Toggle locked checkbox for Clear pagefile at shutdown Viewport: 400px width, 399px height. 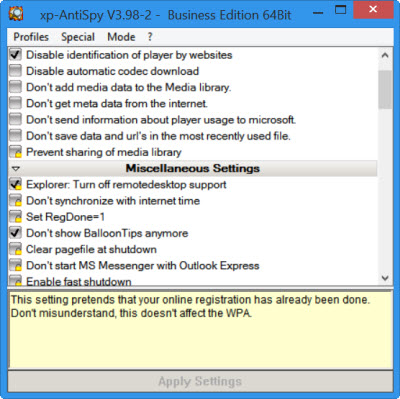tap(15, 249)
